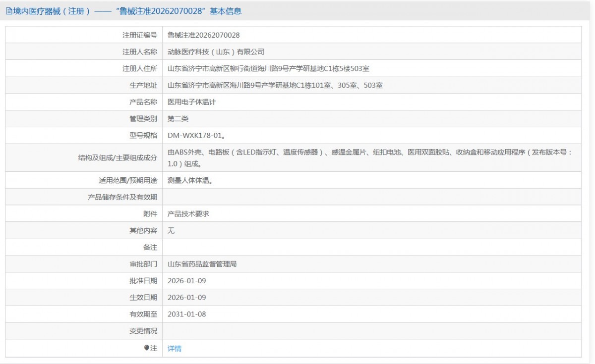
Task: Click the document icon beside 境内医疗器械 title
Action: [8, 11]
